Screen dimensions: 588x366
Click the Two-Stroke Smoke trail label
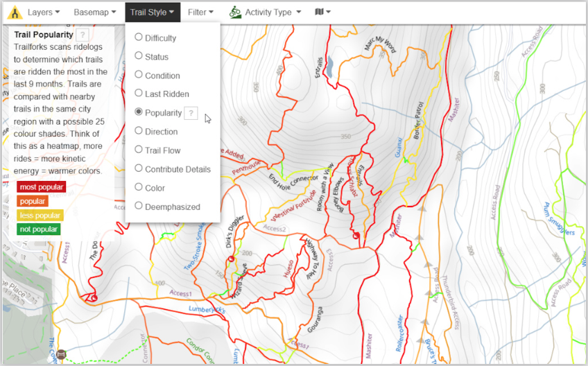(x=195, y=246)
